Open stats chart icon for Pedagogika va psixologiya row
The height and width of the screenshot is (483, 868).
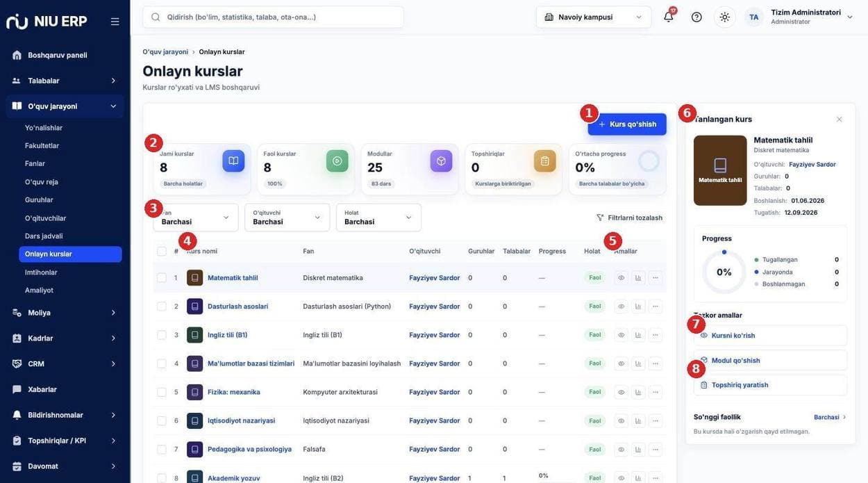[x=638, y=449]
